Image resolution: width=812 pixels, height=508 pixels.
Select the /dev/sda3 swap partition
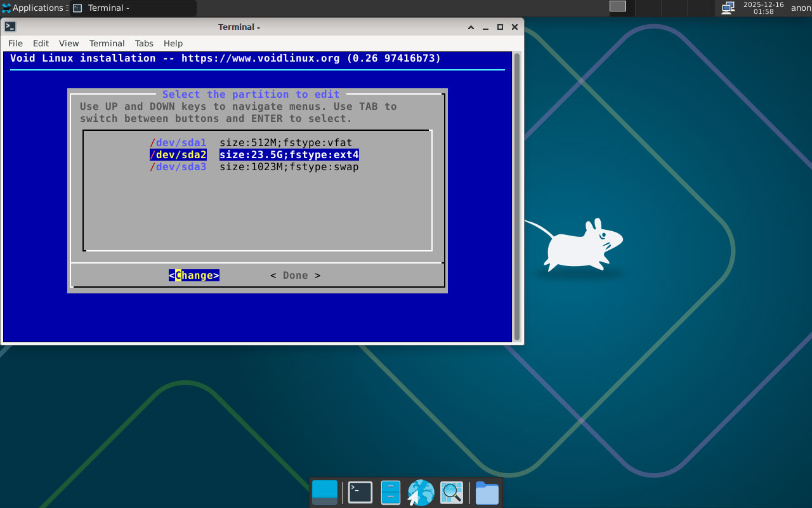click(254, 167)
